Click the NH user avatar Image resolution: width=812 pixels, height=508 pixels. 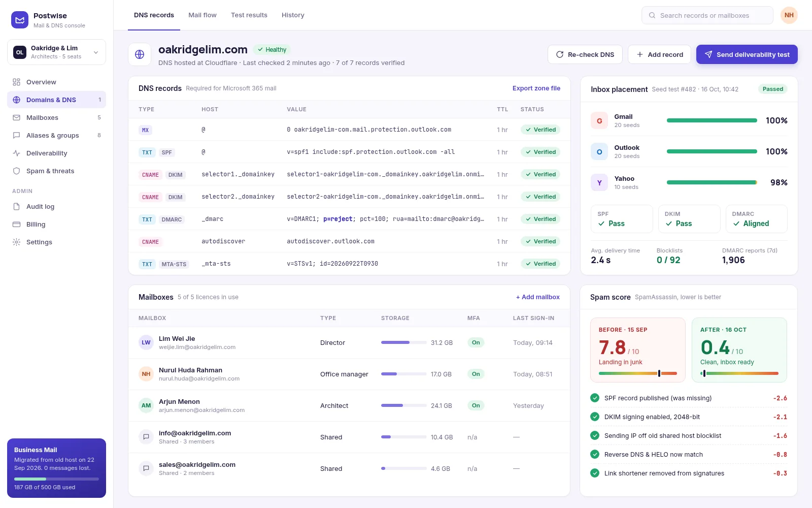click(x=789, y=15)
